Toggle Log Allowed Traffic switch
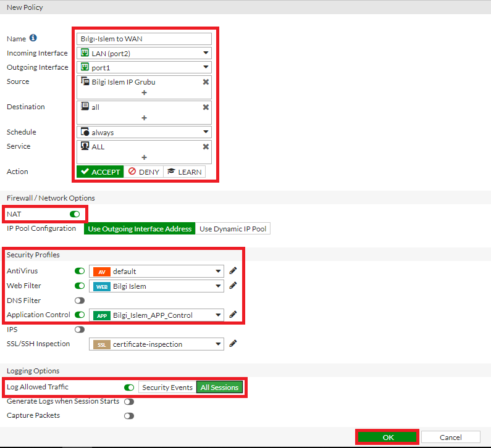 click(129, 388)
